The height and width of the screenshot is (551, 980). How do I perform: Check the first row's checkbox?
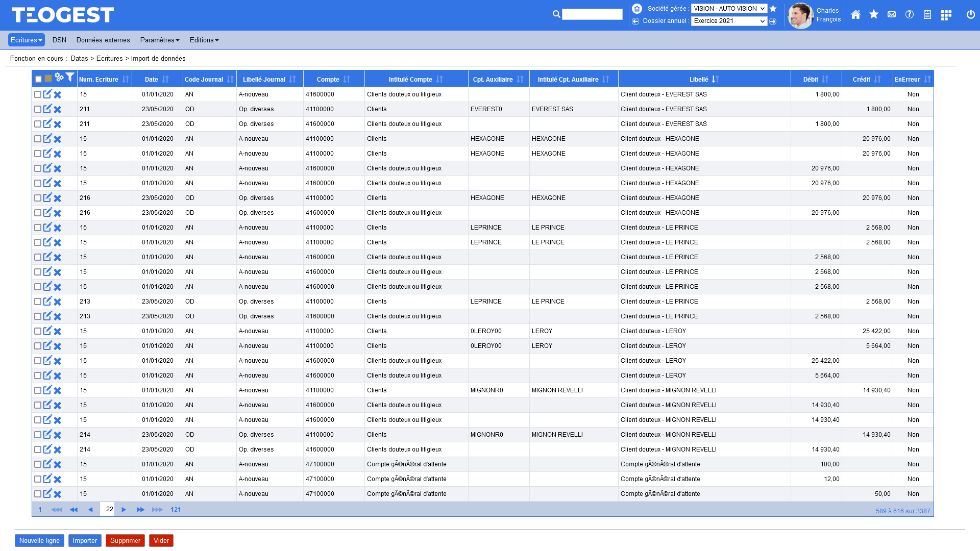tap(38, 94)
